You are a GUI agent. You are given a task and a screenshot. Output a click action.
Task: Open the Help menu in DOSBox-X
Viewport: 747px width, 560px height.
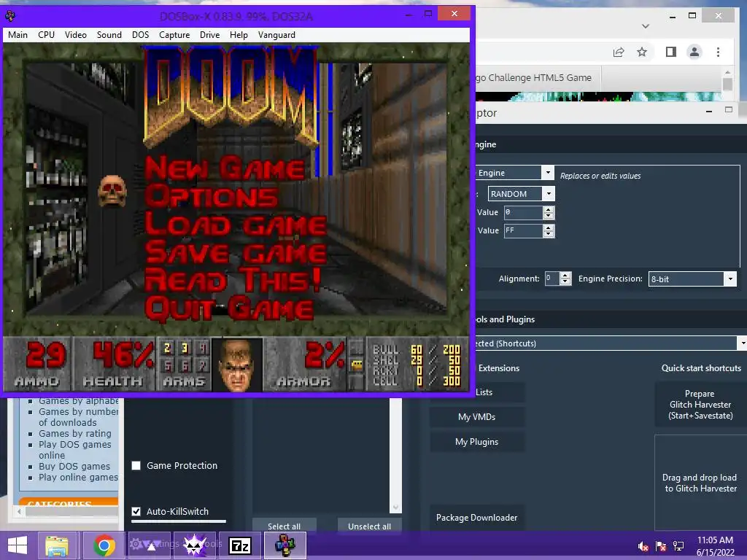(x=239, y=35)
